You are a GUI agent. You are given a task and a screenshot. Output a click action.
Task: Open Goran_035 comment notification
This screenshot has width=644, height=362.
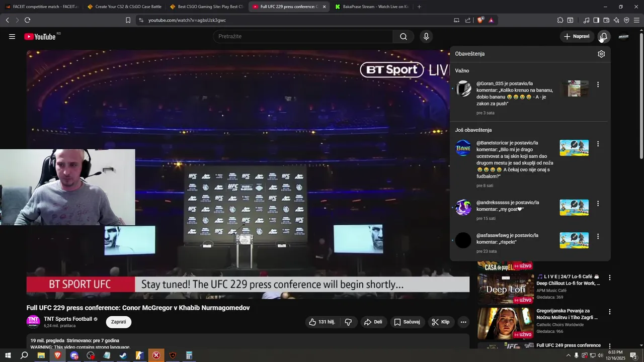tap(515, 94)
